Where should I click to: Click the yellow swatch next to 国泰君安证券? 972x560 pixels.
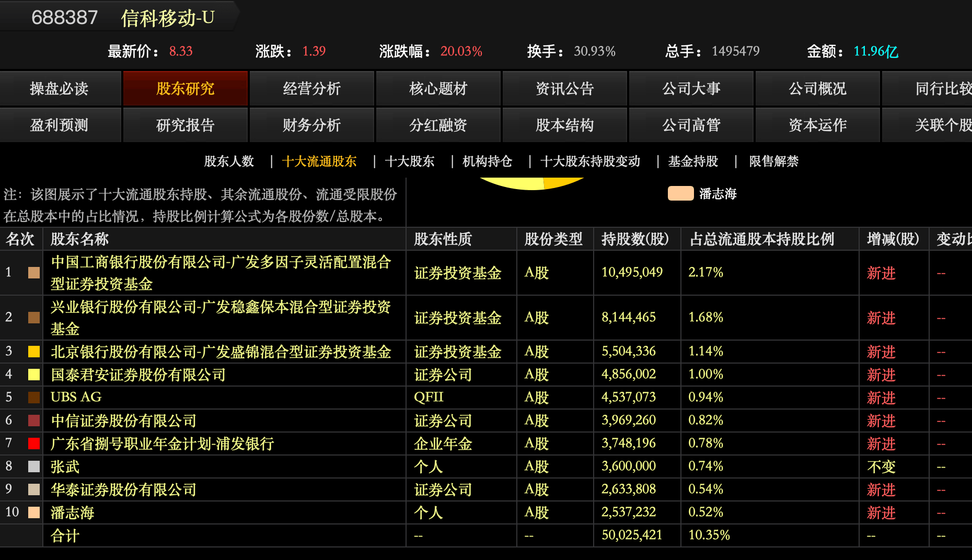[x=34, y=375]
